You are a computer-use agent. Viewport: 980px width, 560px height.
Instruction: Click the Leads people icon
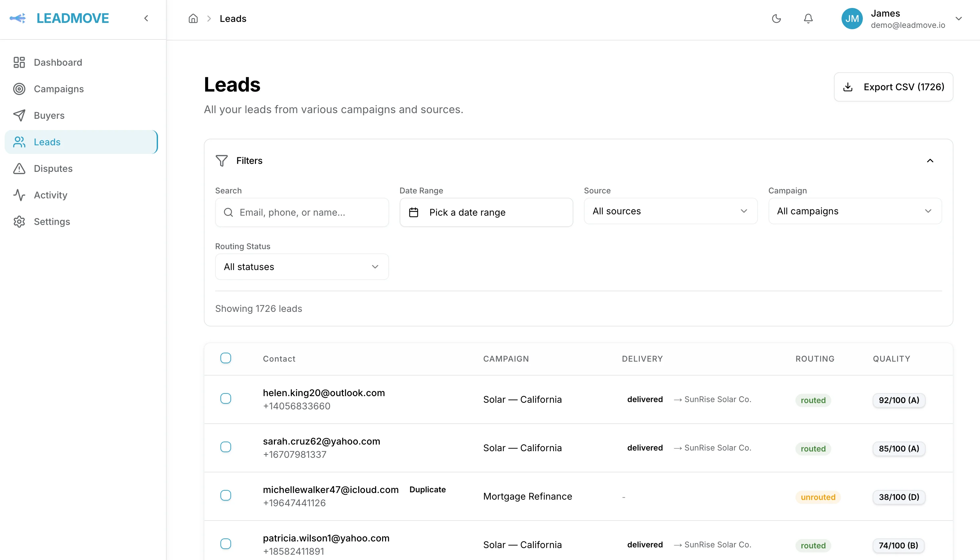(19, 142)
